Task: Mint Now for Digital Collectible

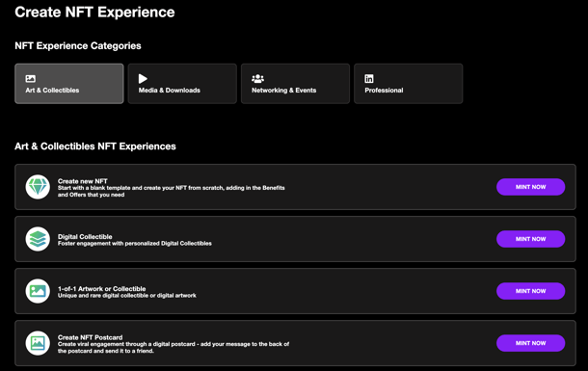Action: click(x=530, y=239)
